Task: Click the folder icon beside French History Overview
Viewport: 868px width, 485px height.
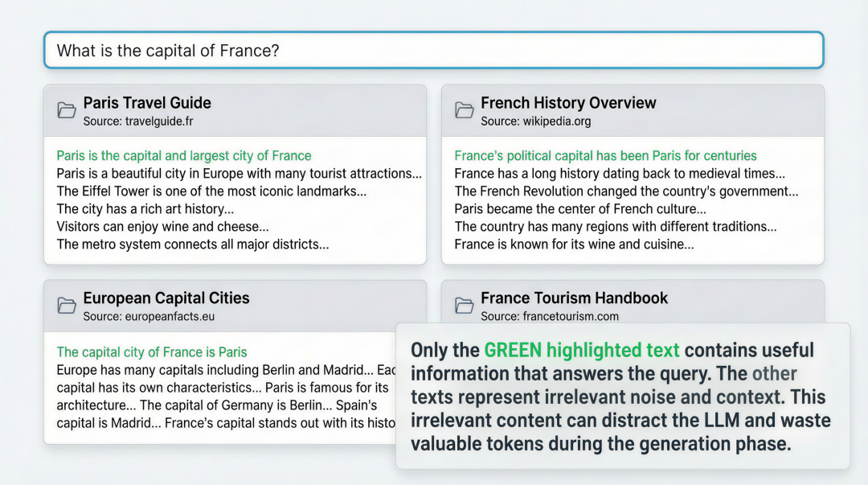Action: point(464,110)
